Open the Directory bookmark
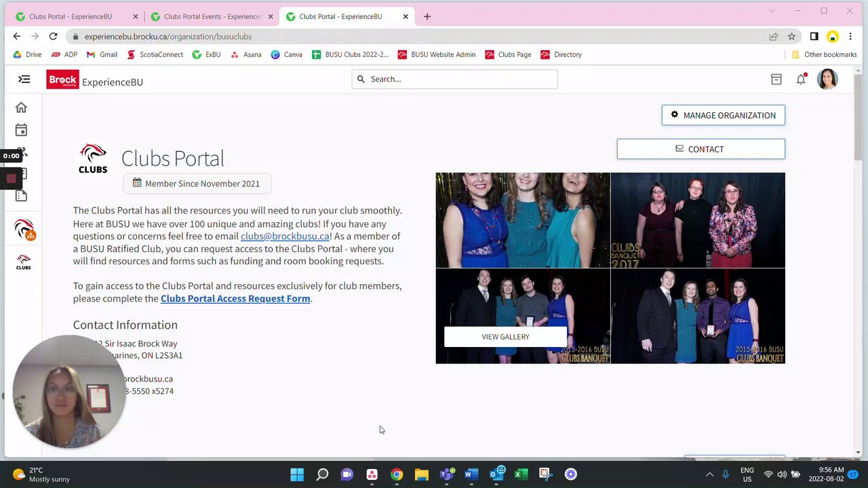868x488 pixels. click(x=561, y=55)
